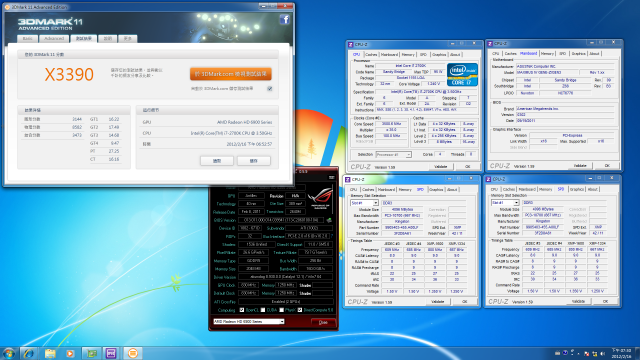The width and height of the screenshot is (640, 360).
Task: Click Validate in the top-right CPU-Z window
Action: coord(580,166)
